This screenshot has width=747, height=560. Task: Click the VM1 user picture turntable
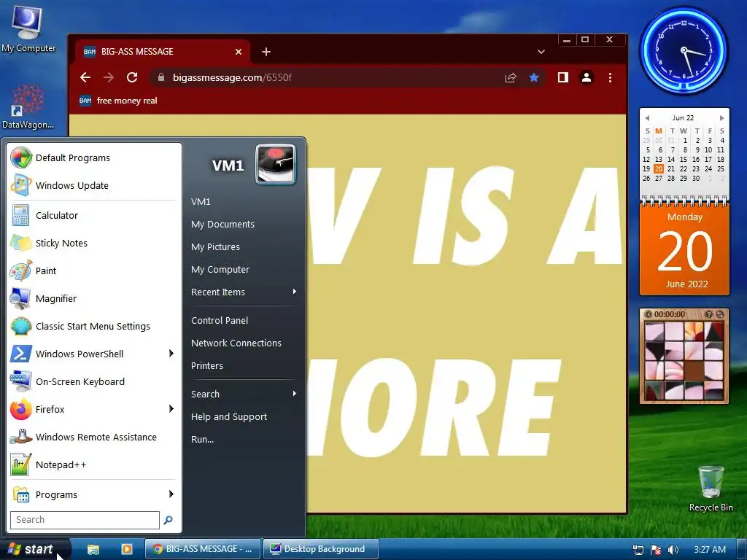click(x=275, y=164)
